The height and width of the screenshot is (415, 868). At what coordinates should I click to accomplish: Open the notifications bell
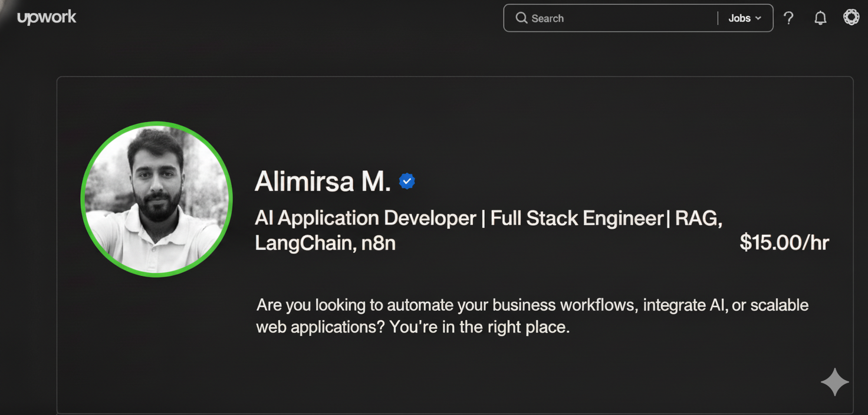[x=820, y=18]
